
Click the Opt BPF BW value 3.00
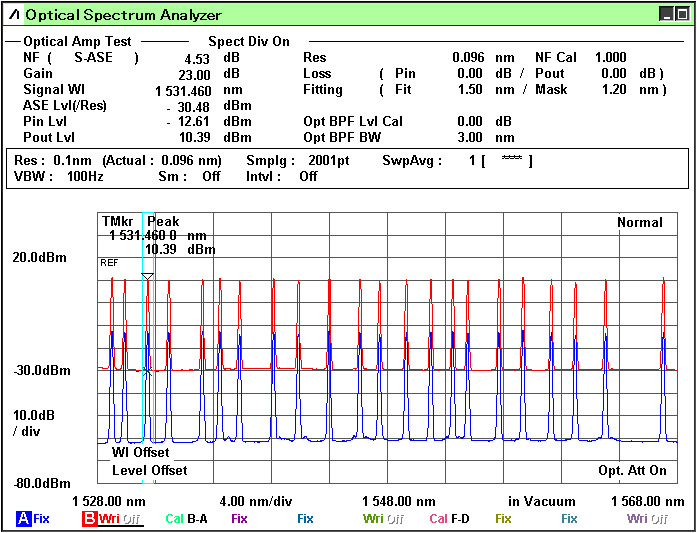[x=470, y=137]
